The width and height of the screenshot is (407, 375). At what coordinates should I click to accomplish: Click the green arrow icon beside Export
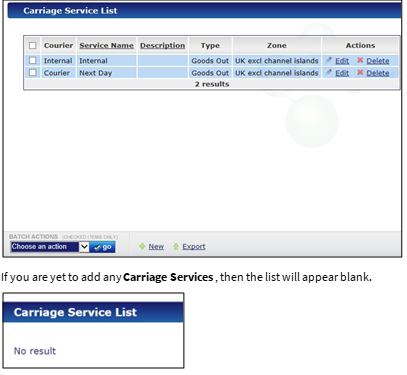pos(176,247)
